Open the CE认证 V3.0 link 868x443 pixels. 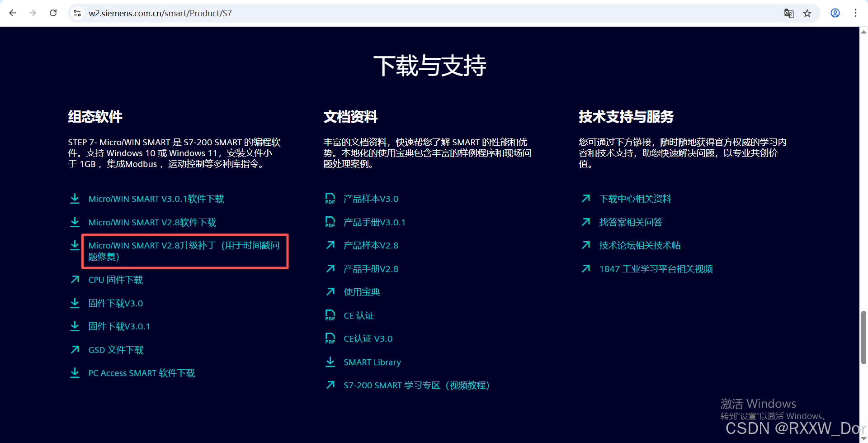tap(368, 338)
